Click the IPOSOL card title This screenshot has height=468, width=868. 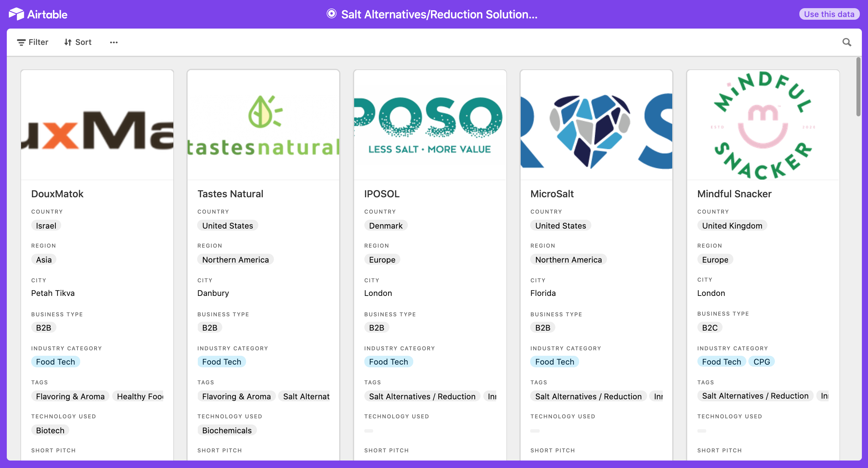[382, 194]
